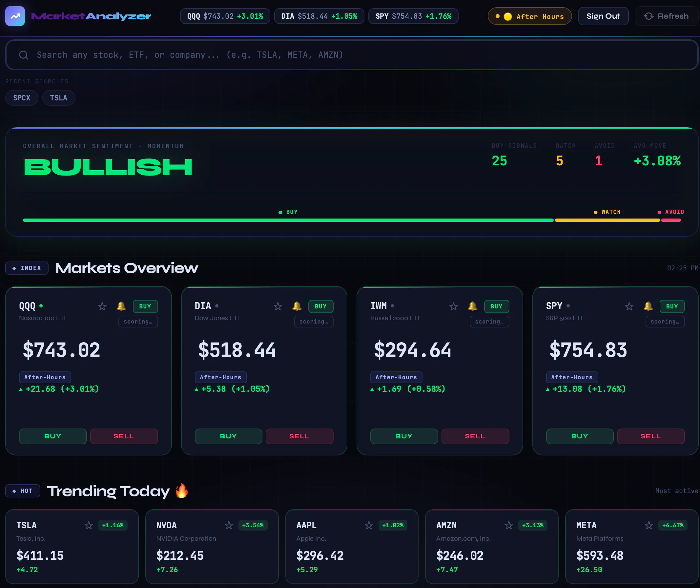Set an alert with the SPY bell icon
Viewport: 700px width, 588px height.
point(648,306)
